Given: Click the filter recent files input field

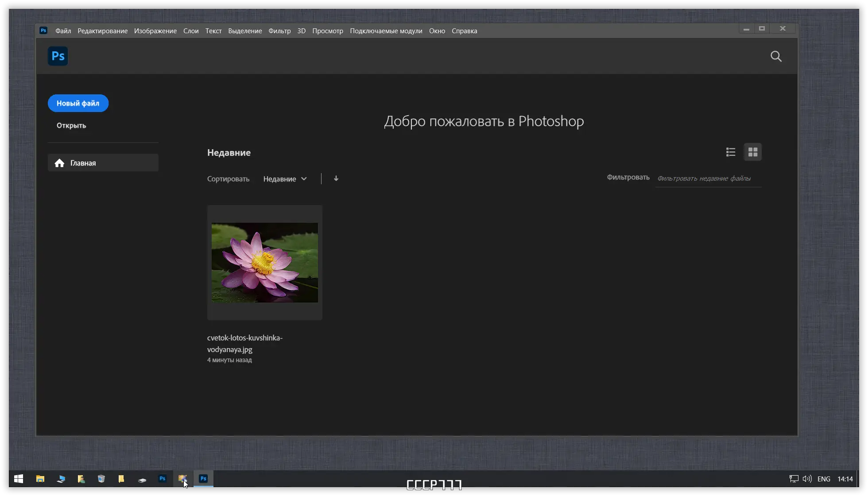Looking at the screenshot, I should click(x=707, y=178).
